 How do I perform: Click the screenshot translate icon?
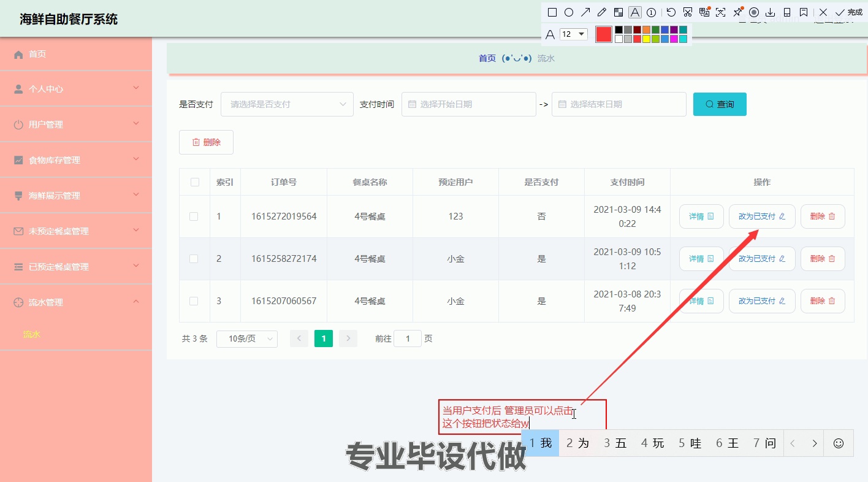(704, 12)
